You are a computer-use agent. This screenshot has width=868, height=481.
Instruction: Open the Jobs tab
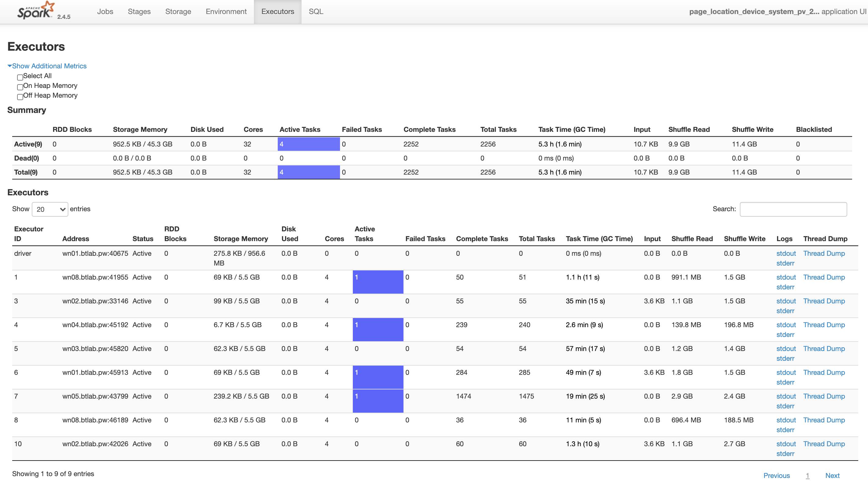(x=105, y=12)
